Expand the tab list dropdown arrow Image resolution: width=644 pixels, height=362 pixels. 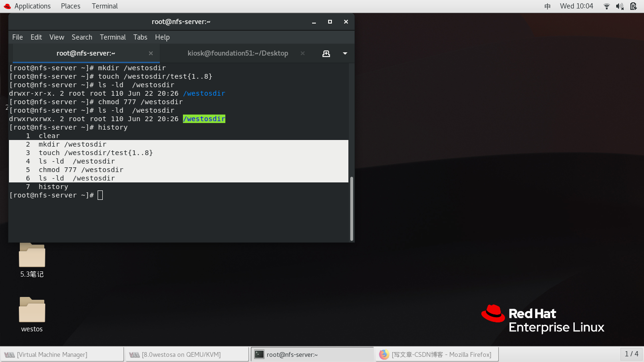[345, 53]
